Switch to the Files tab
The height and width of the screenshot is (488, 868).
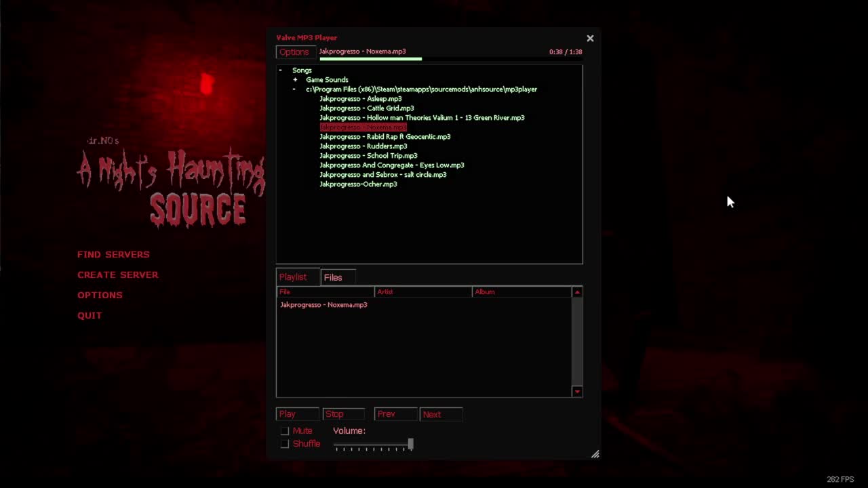[333, 277]
